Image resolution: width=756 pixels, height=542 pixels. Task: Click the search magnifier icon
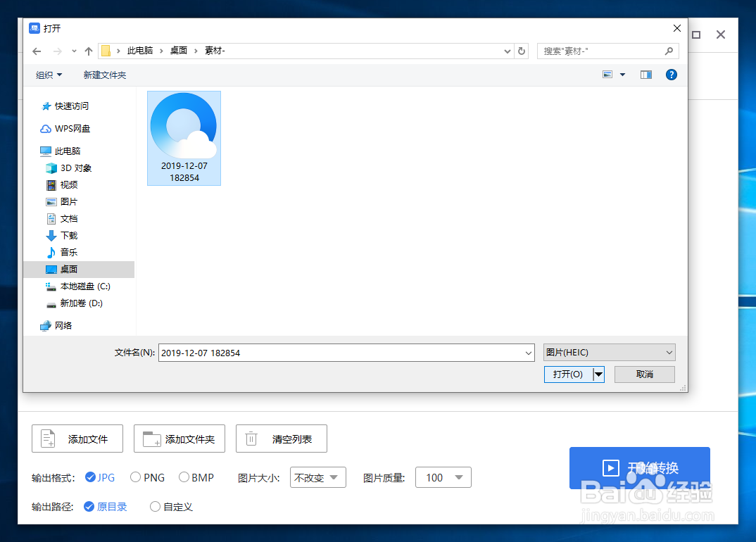coord(669,51)
